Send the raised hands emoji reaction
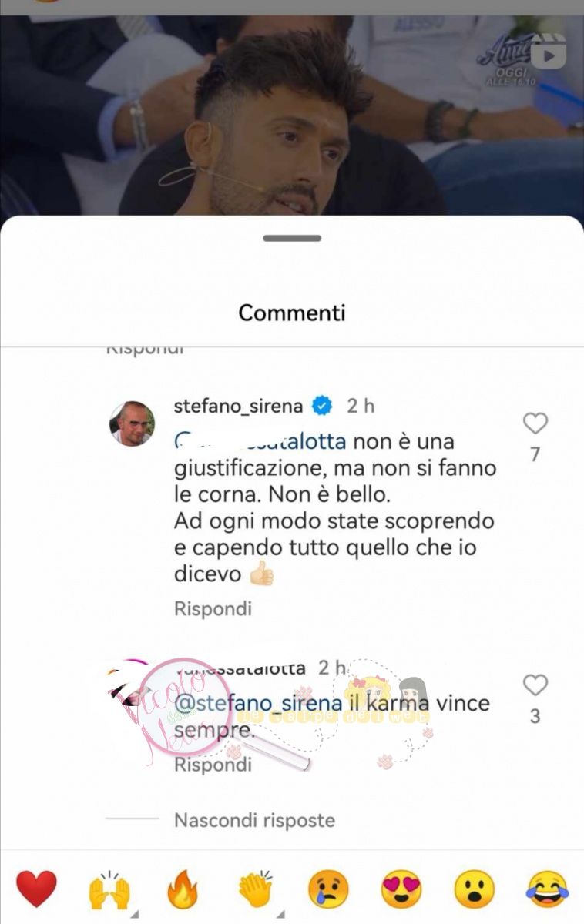The height and width of the screenshot is (924, 584). [109, 890]
